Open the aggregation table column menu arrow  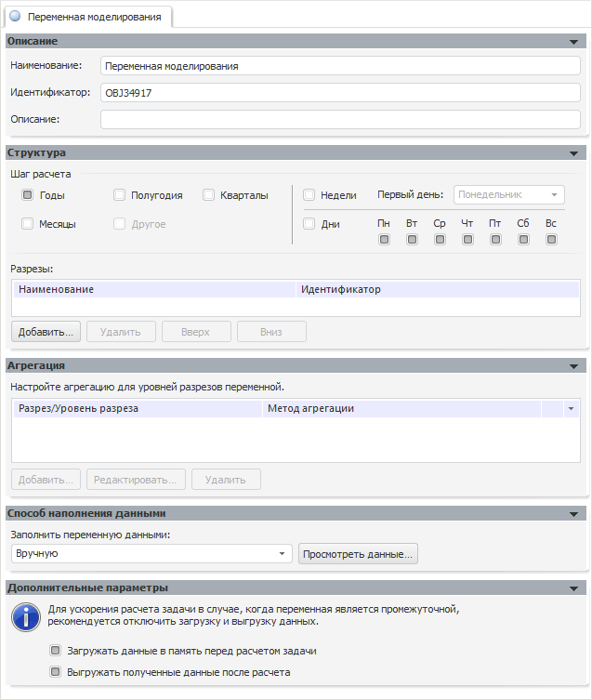click(571, 408)
